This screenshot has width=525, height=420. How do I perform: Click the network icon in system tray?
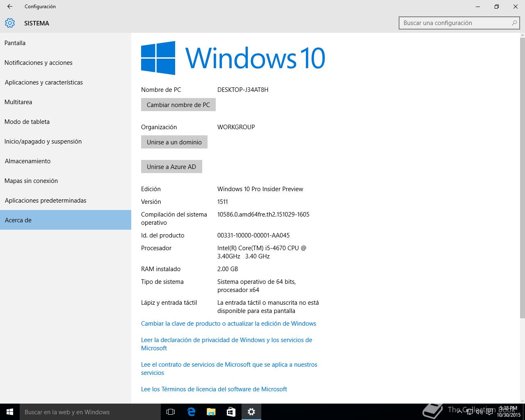click(470, 412)
